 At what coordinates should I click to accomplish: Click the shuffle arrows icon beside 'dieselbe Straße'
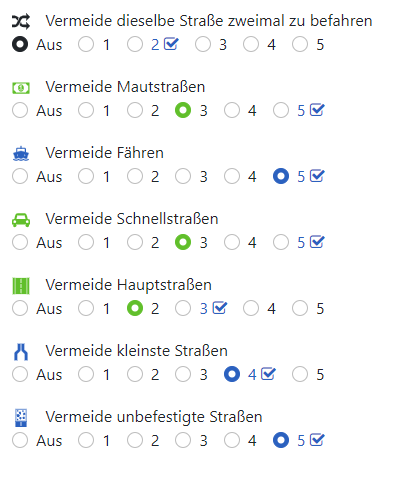click(x=21, y=22)
